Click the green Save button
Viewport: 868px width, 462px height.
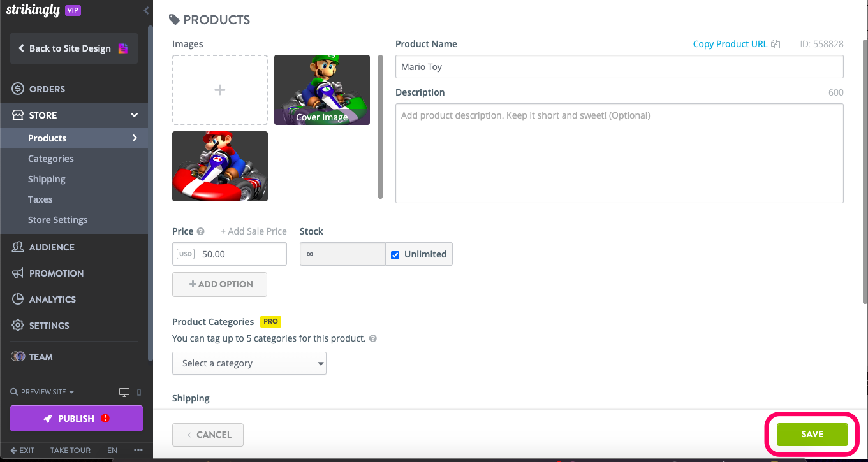point(812,434)
